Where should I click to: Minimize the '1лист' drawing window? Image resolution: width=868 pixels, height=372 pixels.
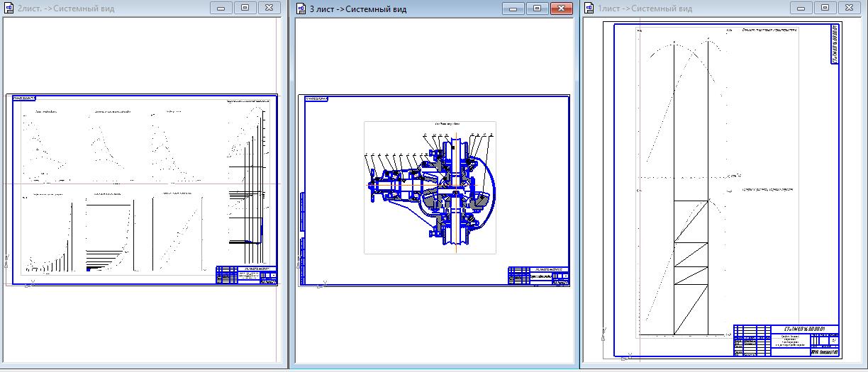[x=802, y=8]
